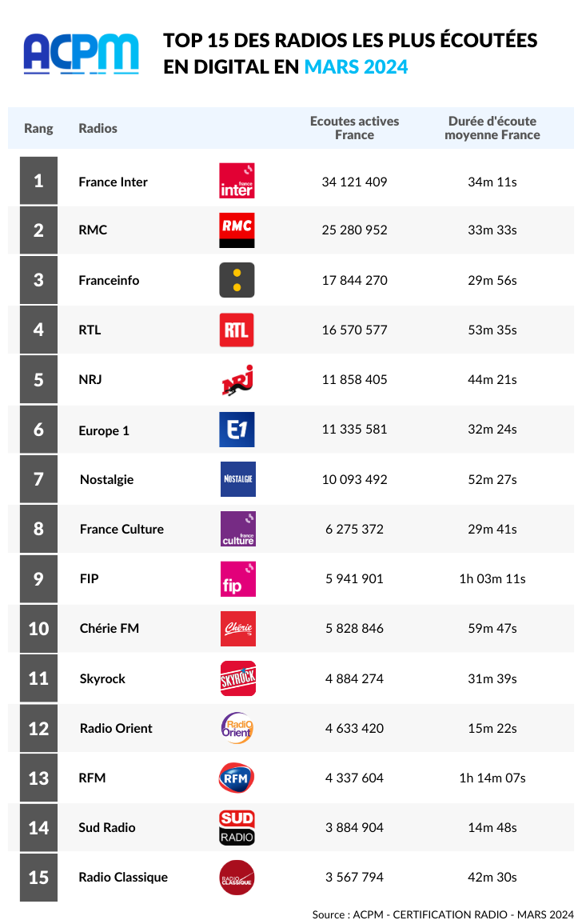
Task: Click the rank 1 number box
Action: coord(39,180)
